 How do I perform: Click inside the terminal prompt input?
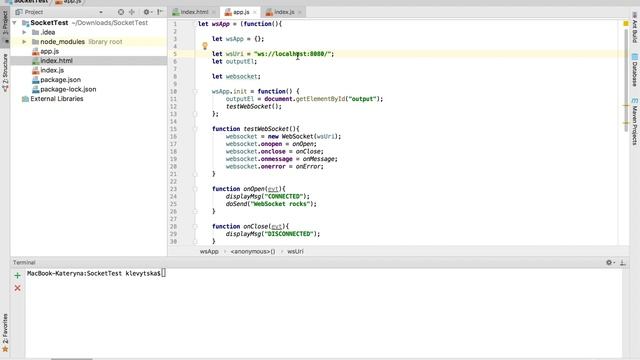pos(163,273)
